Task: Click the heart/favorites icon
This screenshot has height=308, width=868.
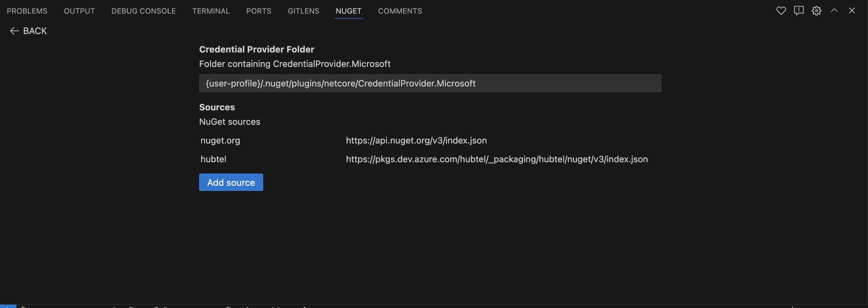Action: pyautogui.click(x=780, y=10)
